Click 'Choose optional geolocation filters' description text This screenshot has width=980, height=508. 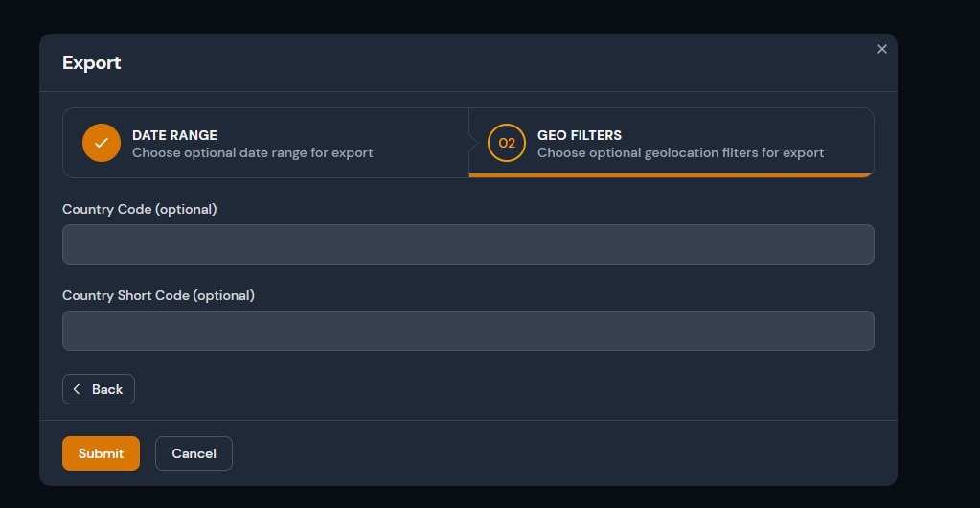680,152
